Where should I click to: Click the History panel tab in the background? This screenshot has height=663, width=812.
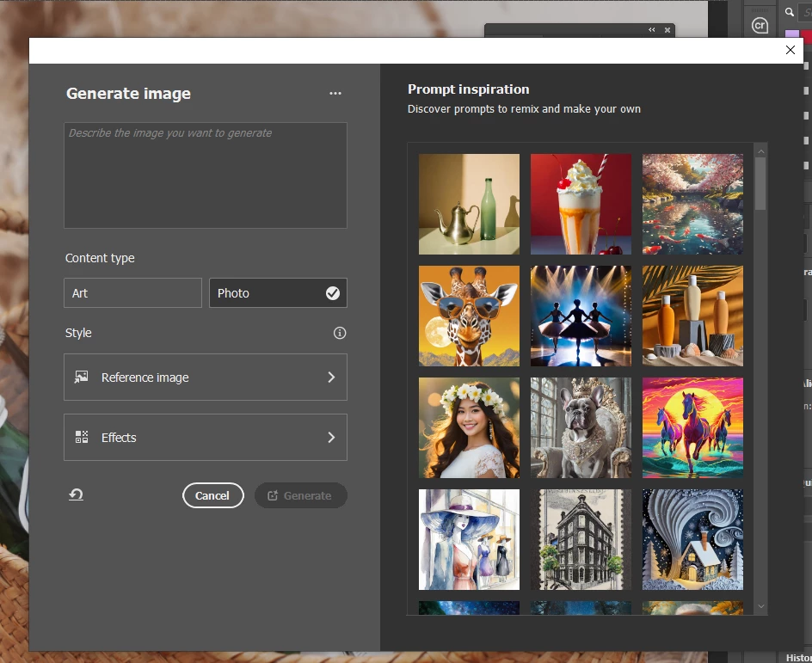tap(798, 657)
